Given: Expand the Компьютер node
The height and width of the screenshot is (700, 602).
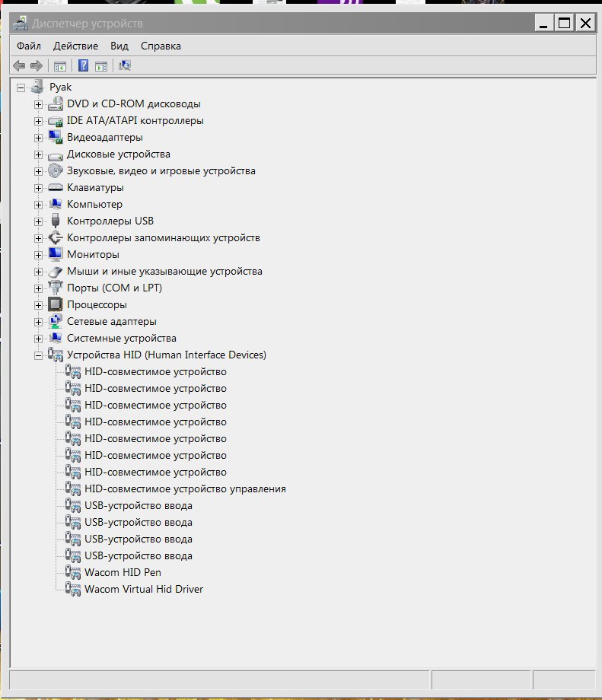Looking at the screenshot, I should point(38,205).
